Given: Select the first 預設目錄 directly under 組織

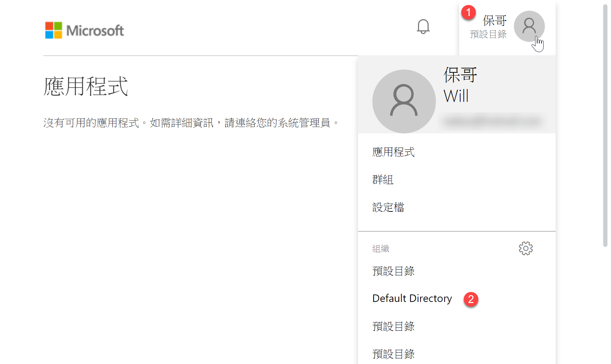Looking at the screenshot, I should (x=393, y=271).
